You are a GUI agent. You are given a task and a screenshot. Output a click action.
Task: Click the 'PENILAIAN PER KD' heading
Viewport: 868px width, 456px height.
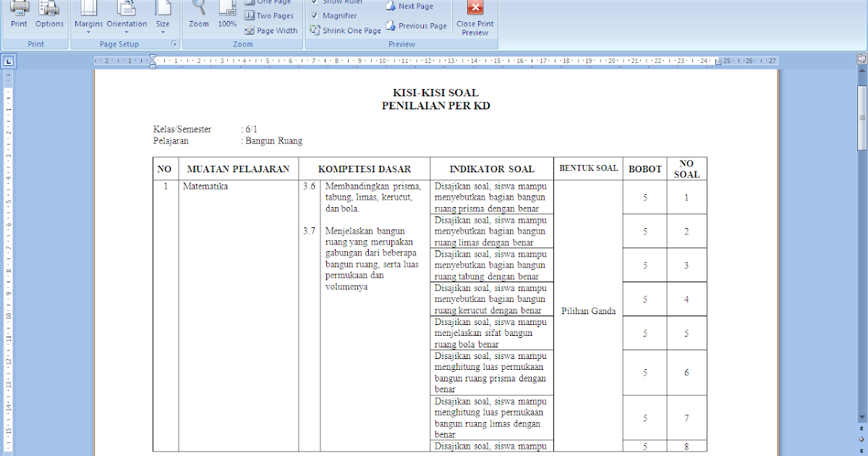[435, 106]
